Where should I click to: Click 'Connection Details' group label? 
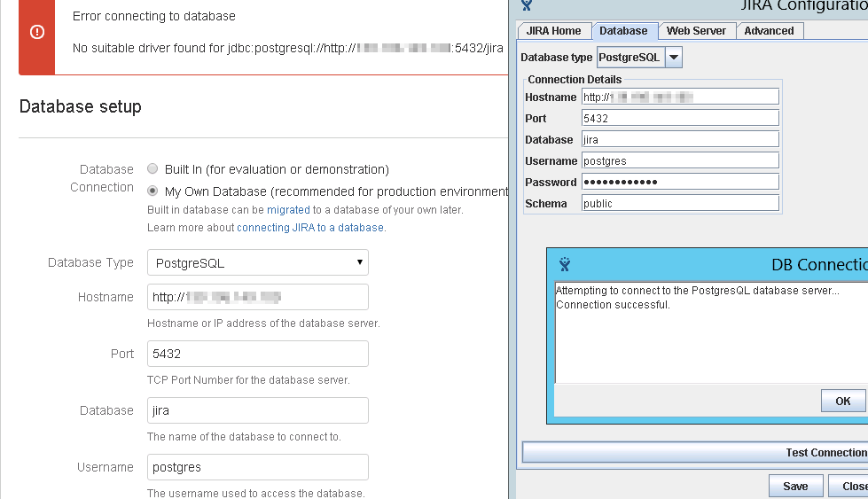[x=575, y=79]
